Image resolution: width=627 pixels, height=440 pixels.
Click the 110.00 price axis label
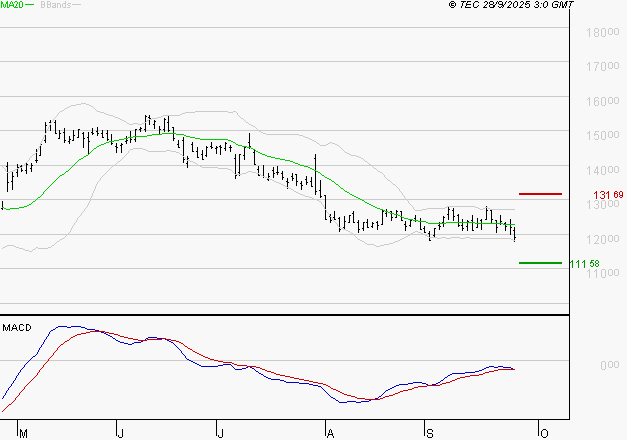tap(598, 273)
